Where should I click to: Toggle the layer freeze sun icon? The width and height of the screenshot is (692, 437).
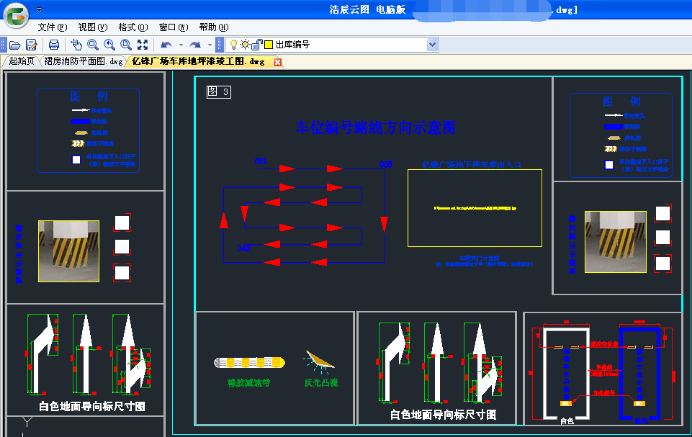click(x=245, y=45)
